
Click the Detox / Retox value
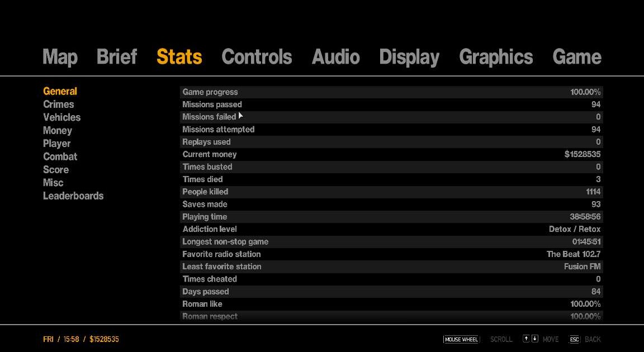pyautogui.click(x=575, y=229)
